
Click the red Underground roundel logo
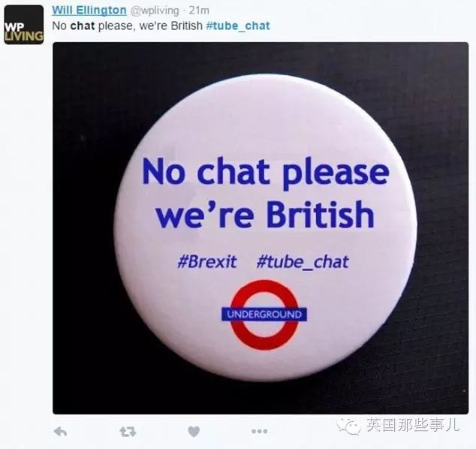(264, 315)
